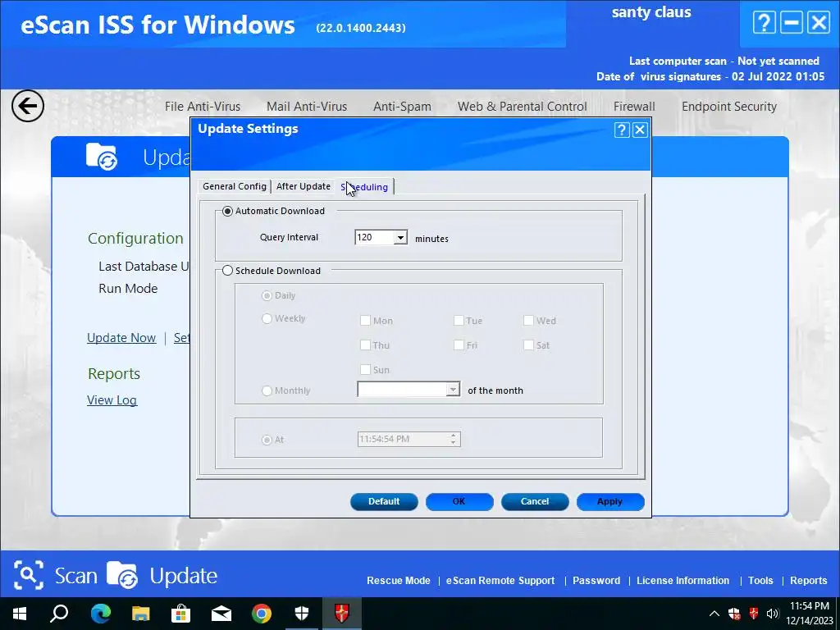Tick the Sat checkbox
Viewport: 840px width, 630px height.
tap(528, 345)
